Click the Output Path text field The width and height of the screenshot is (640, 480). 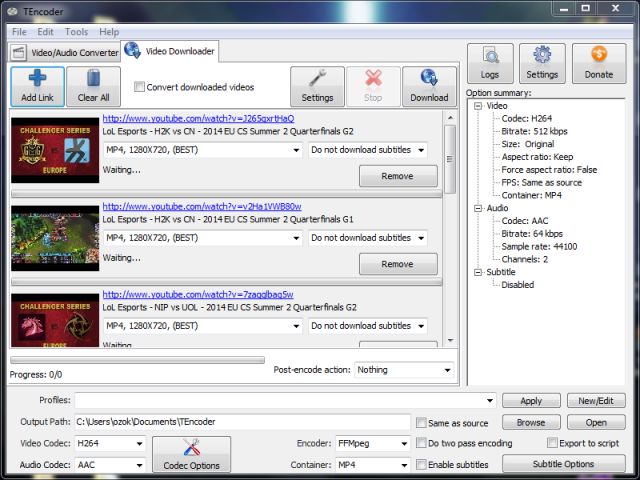click(242, 422)
